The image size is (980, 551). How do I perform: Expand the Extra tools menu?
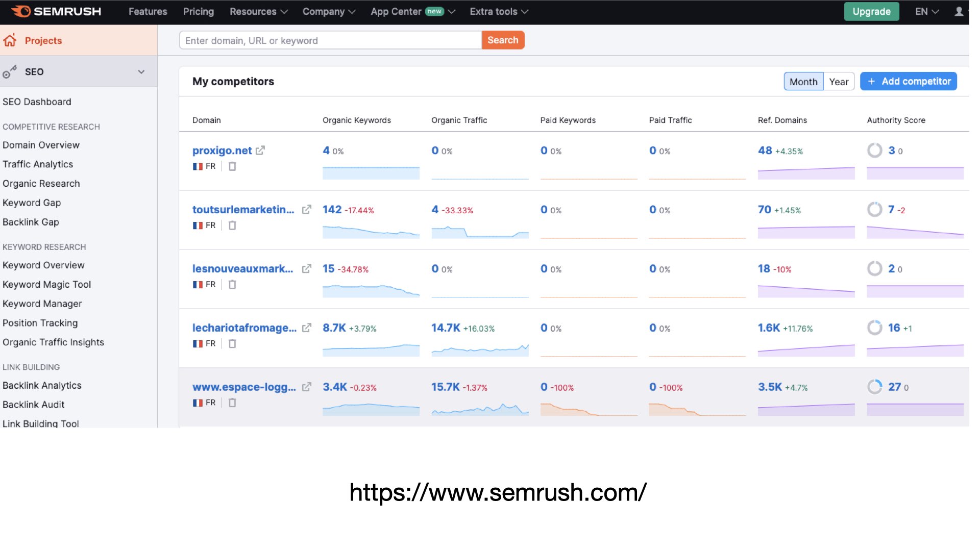[x=499, y=11]
